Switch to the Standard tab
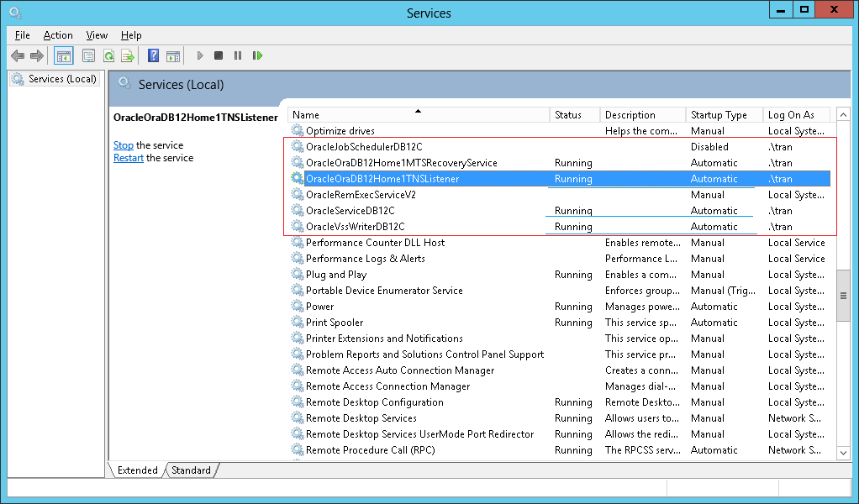The width and height of the screenshot is (859, 504). point(191,470)
